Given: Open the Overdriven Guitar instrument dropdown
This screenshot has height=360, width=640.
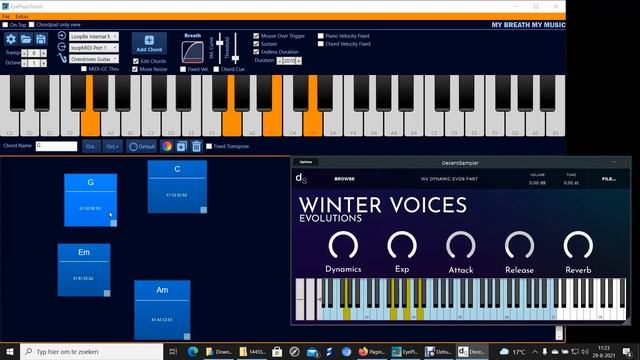Looking at the screenshot, I should 94,59.
